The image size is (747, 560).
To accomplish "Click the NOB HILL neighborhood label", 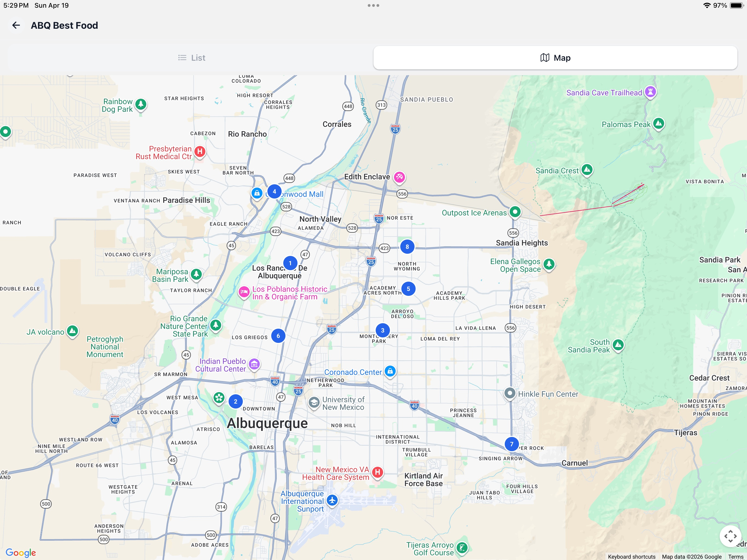I will pos(343,425).
